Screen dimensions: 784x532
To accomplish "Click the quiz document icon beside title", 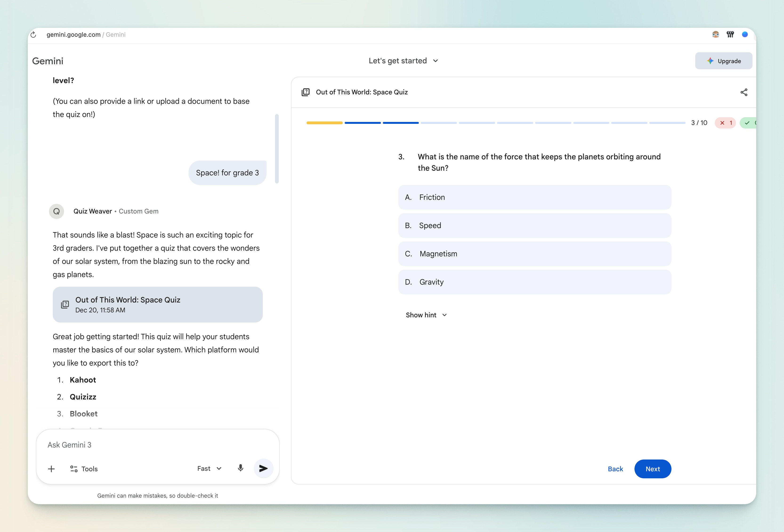I will pos(305,92).
